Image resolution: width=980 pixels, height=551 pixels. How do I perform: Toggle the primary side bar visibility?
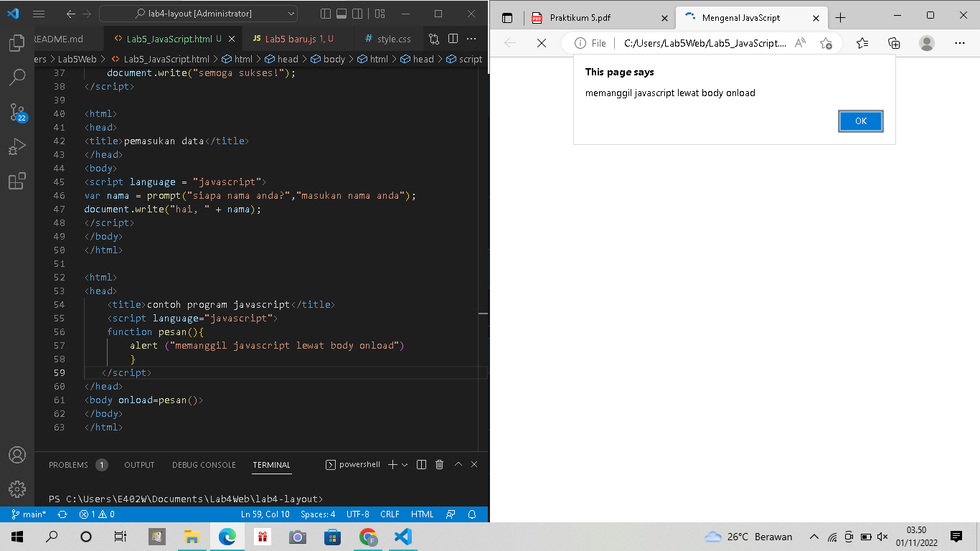coord(325,14)
